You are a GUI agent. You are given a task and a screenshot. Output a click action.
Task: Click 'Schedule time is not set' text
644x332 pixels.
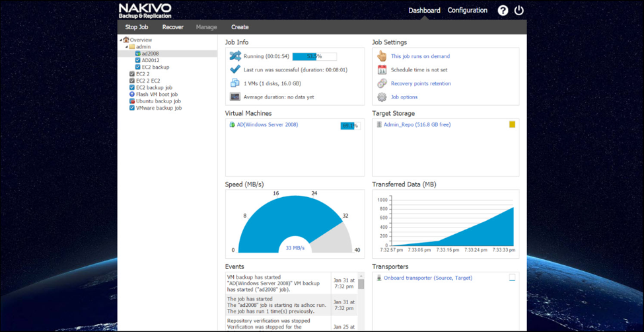[x=419, y=70]
